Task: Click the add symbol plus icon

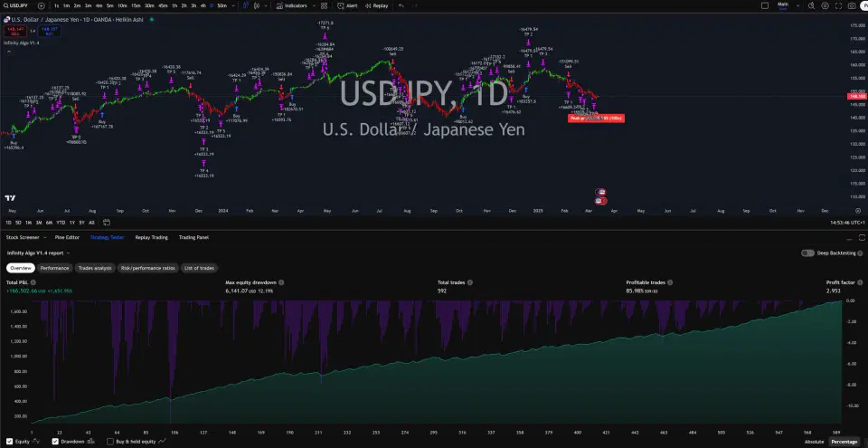Action: [42, 5]
